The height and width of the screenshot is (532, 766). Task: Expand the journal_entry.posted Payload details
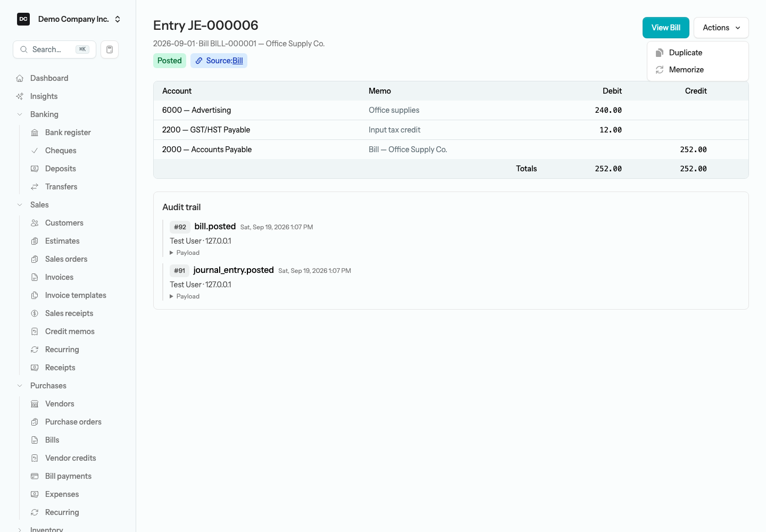(x=185, y=296)
